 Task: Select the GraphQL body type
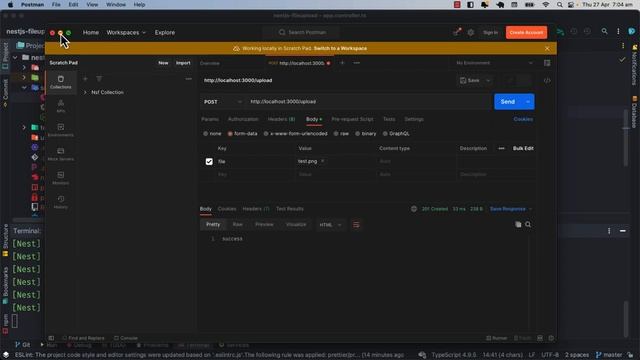click(x=396, y=133)
